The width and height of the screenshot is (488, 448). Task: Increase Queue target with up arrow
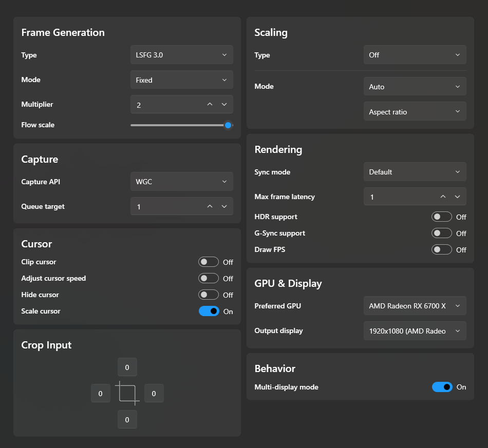click(x=210, y=206)
